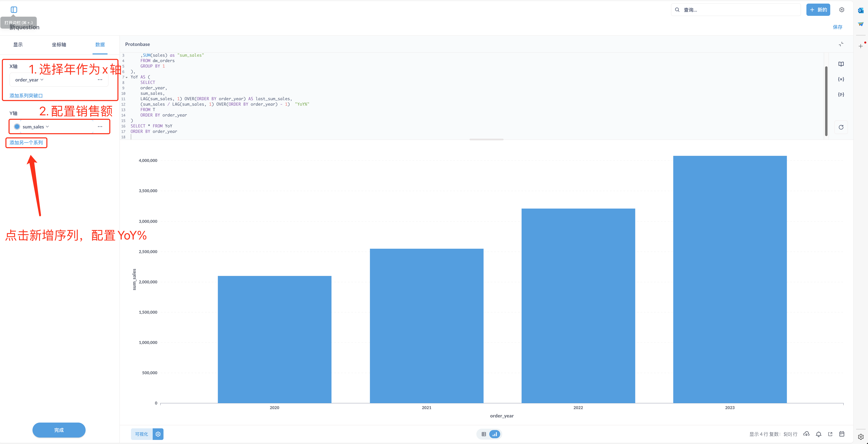Click the 新的 button
The width and height of the screenshot is (868, 444).
point(818,10)
